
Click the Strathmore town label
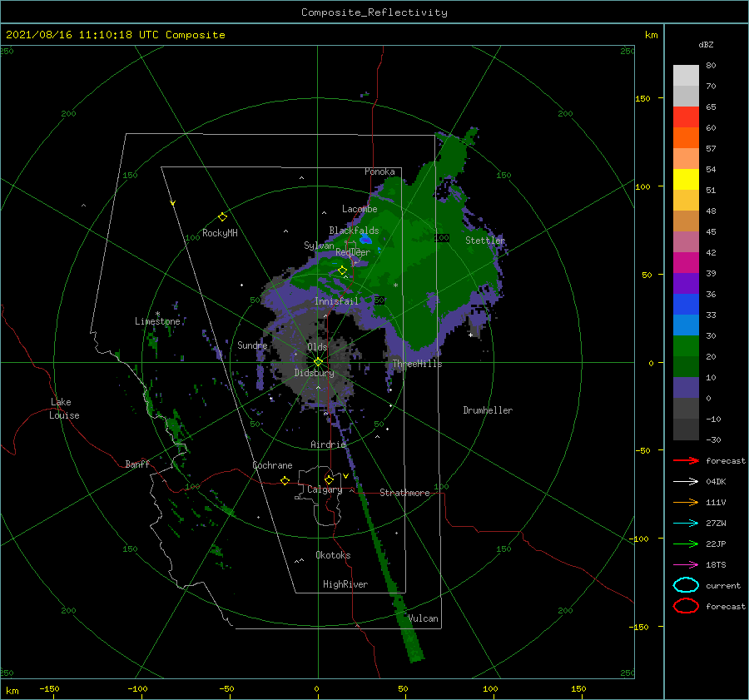404,493
